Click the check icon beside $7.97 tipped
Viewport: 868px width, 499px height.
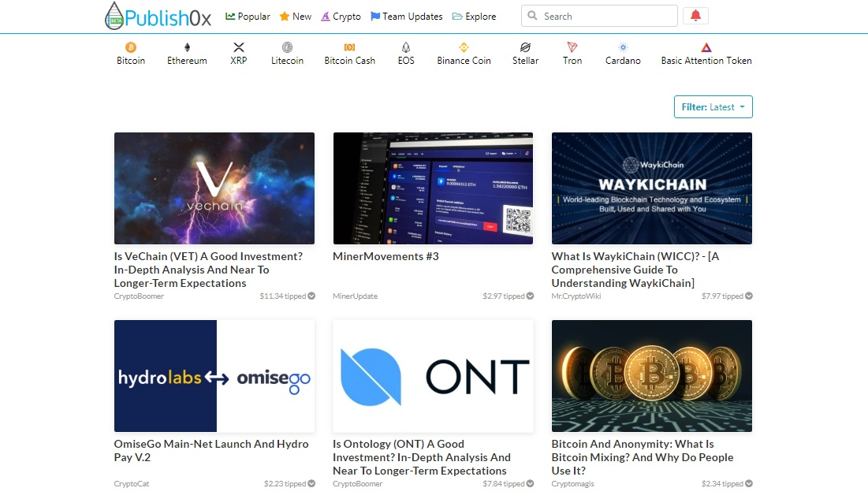[749, 296]
